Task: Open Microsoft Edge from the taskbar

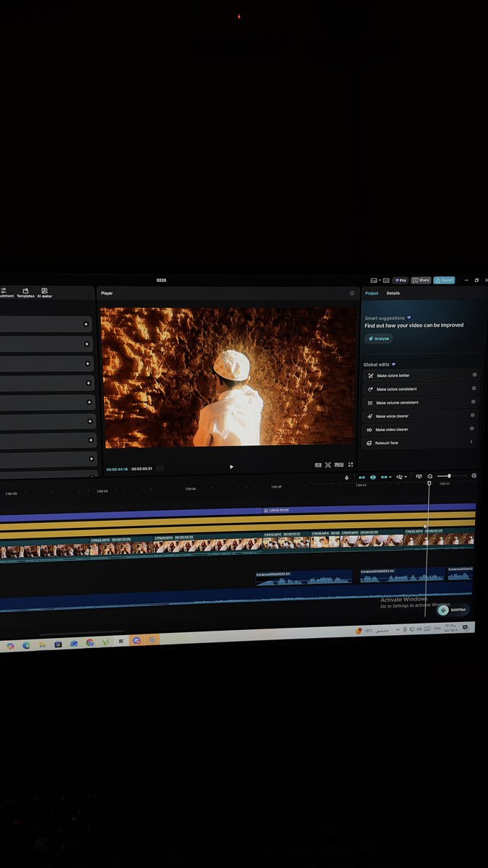Action: coord(26,644)
